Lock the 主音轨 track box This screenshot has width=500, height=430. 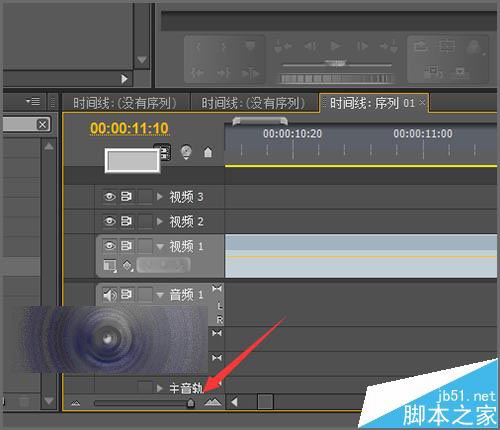pos(145,387)
